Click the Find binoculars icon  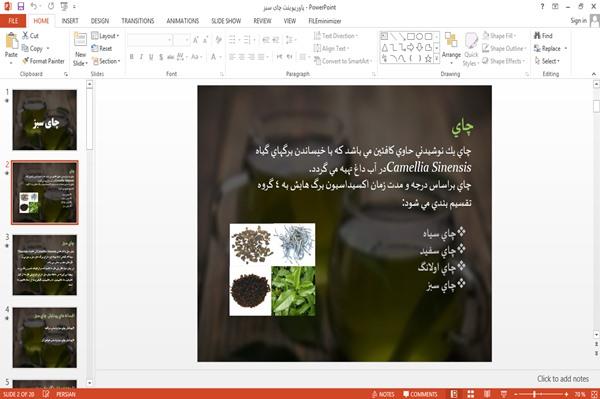(x=537, y=36)
